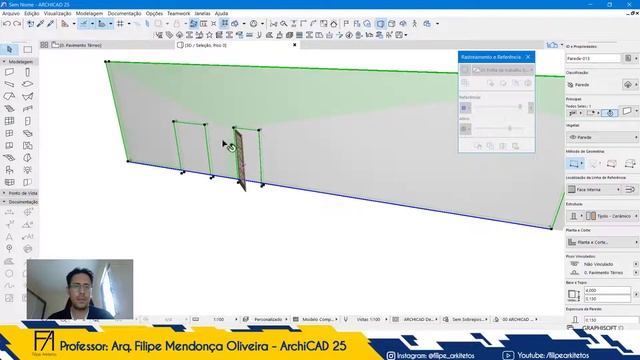Viewport: 640px width, 360px height.
Task: Switch to the Pavimento Térreo tab
Action: coord(81,45)
